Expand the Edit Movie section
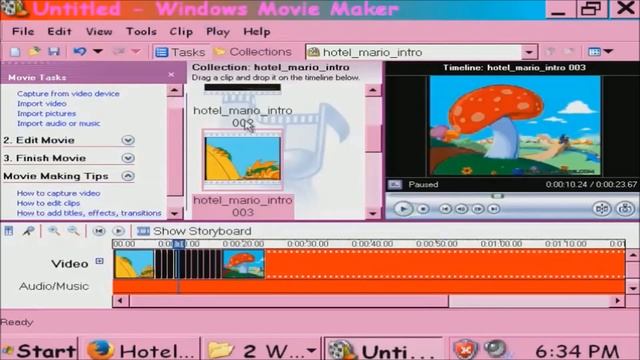Viewport: 640px width, 360px height. pos(128,140)
